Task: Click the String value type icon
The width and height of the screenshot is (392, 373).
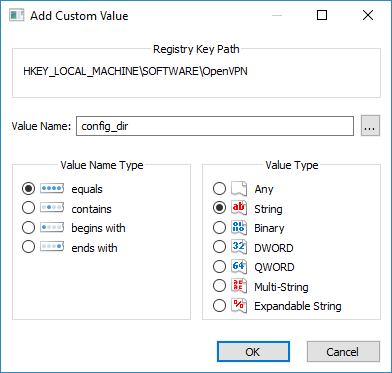Action: coord(239,208)
